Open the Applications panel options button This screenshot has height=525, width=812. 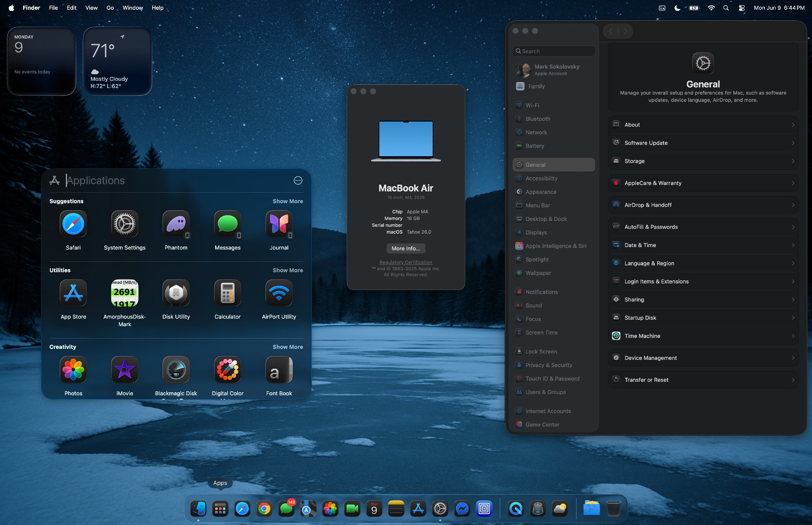298,181
